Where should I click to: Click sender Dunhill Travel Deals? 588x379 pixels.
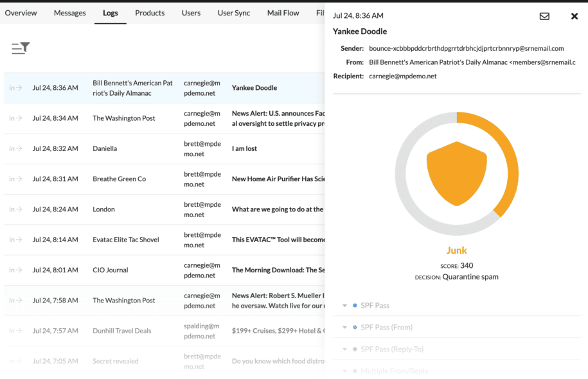[122, 331]
